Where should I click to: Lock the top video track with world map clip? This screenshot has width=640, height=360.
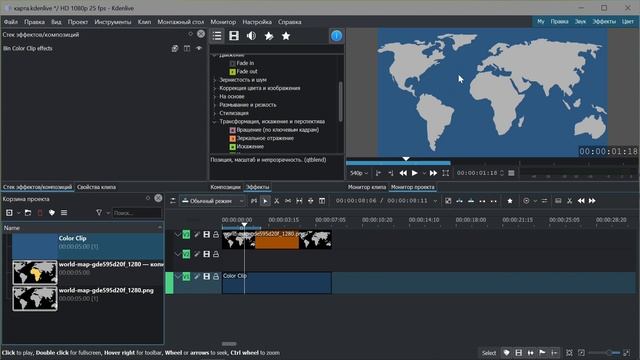point(216,234)
